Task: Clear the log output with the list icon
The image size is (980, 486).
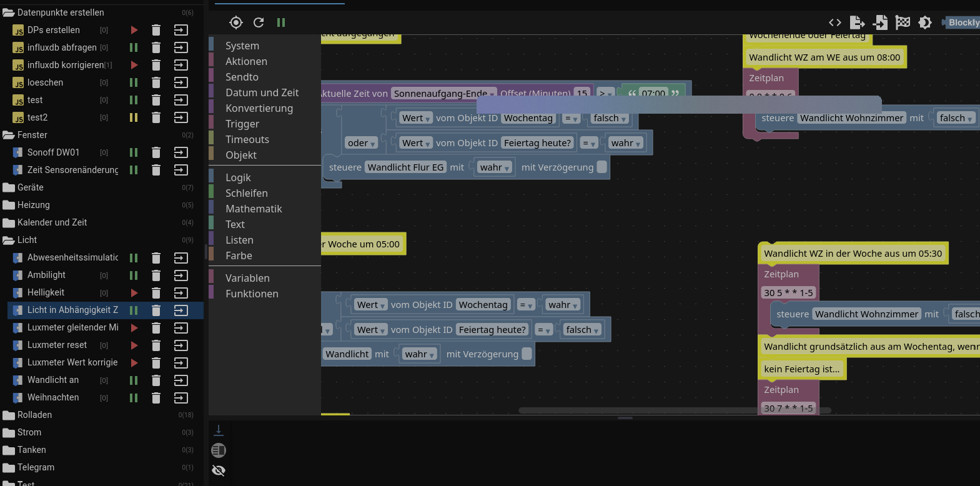Action: pos(219,450)
